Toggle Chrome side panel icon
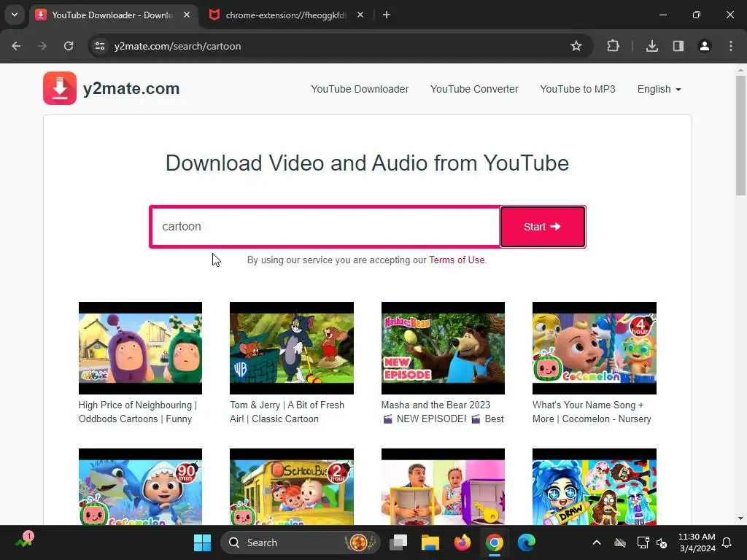Screen dimensions: 747x560 (x=678, y=46)
